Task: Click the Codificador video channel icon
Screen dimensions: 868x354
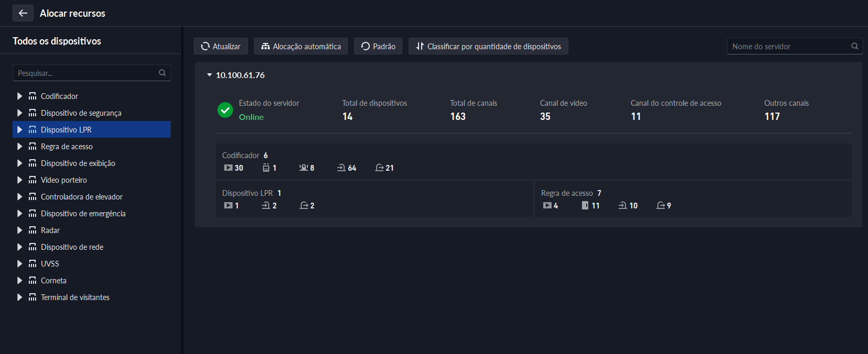Action: coord(228,168)
